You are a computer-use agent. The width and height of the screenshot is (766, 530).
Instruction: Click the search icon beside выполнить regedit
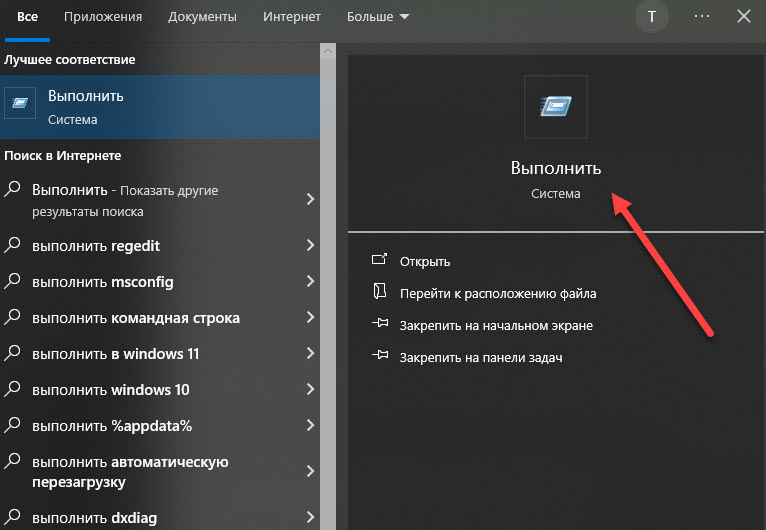(x=14, y=246)
